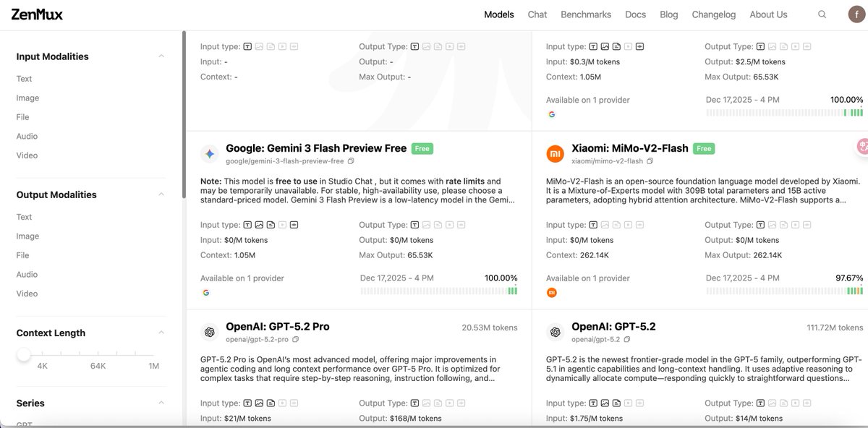Click the Free badge next to Xiaomi MiMo-V2-Flash
Screen dimensions: 868x428
(704, 148)
